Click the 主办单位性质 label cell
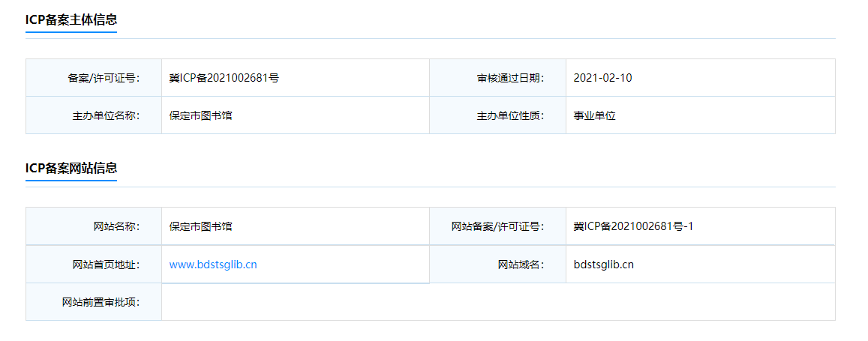The height and width of the screenshot is (341, 868). click(x=497, y=115)
